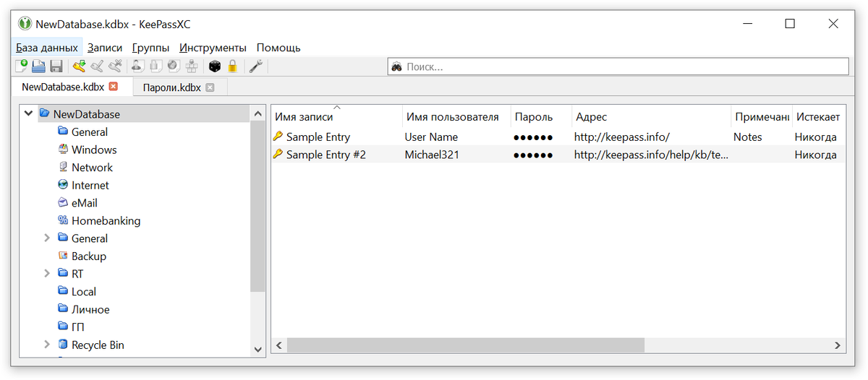This screenshot has width=868, height=380.
Task: Expand the collapsed General group
Action: [x=46, y=238]
